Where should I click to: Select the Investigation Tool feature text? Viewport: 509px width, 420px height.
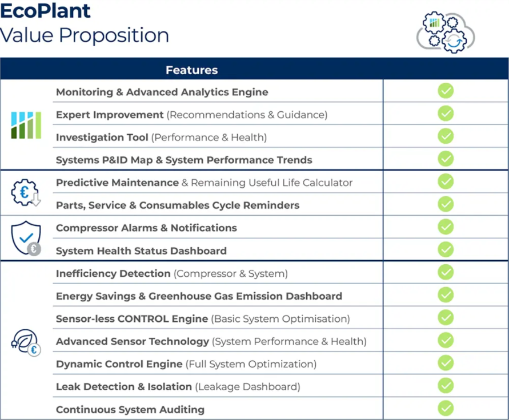point(161,138)
